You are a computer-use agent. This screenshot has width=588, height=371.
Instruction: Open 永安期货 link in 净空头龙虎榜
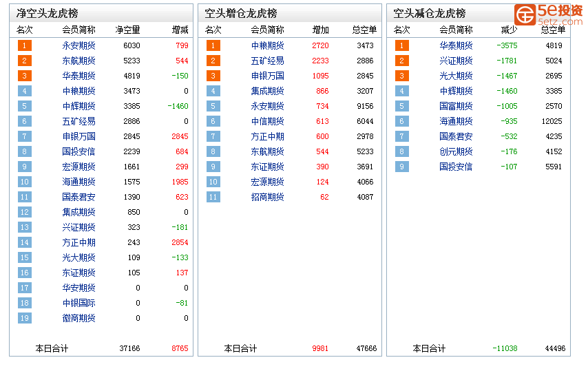tap(78, 45)
